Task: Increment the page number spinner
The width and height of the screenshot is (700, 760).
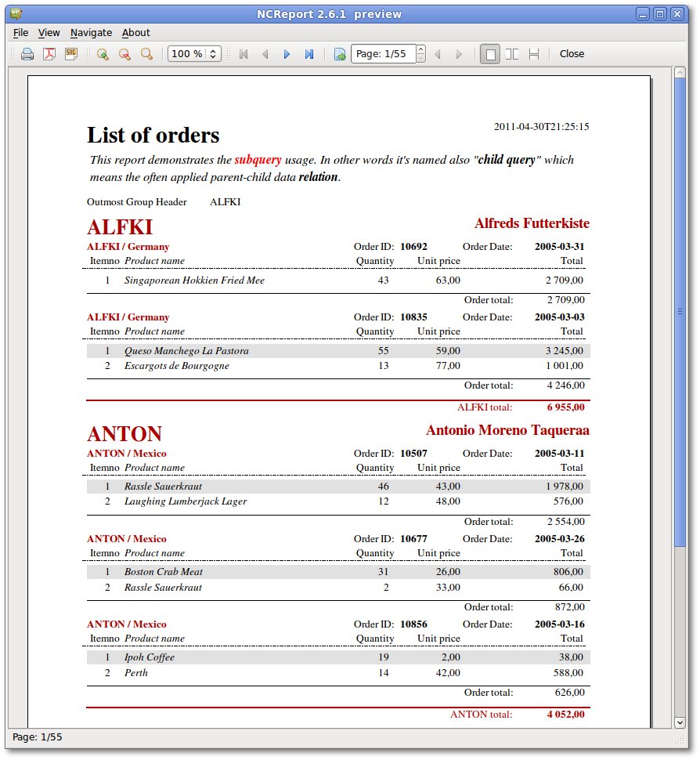Action: [x=421, y=49]
